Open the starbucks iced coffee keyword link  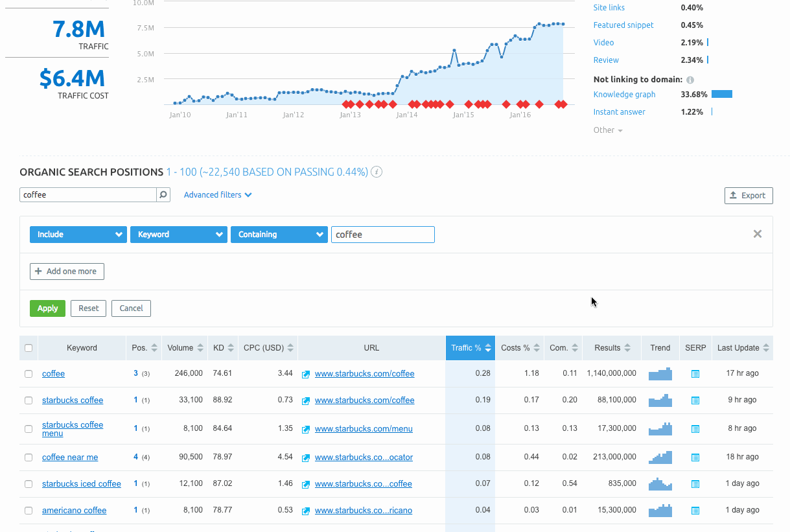point(82,484)
